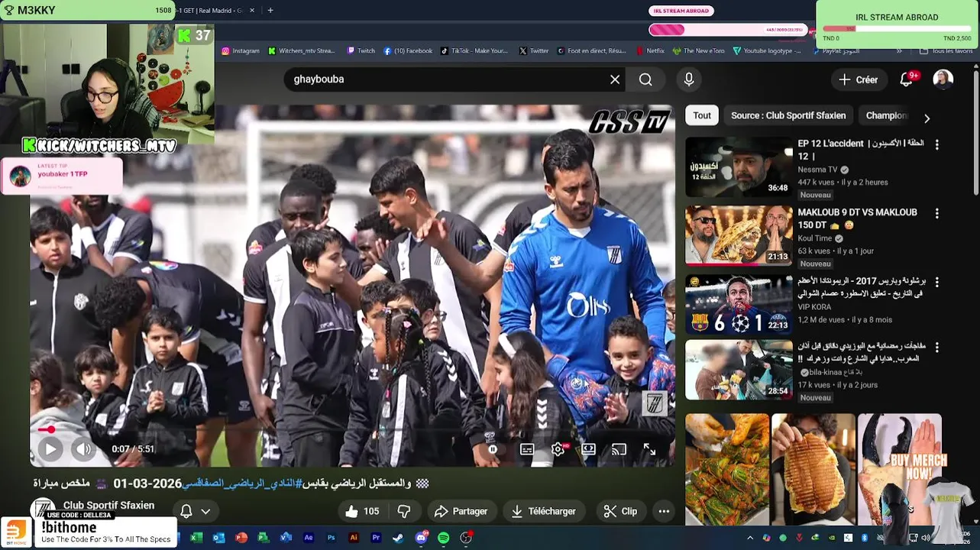Open the VIP KORA 6-1 video thumbnail
The image size is (980, 550).
coord(739,306)
